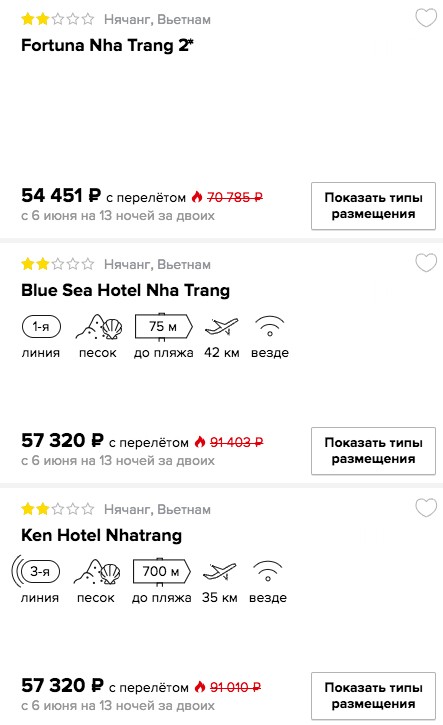Click Ken Hotel Wi-Fi everywhere icon
Image resolution: width=443 pixels, height=725 pixels.
tap(268, 571)
